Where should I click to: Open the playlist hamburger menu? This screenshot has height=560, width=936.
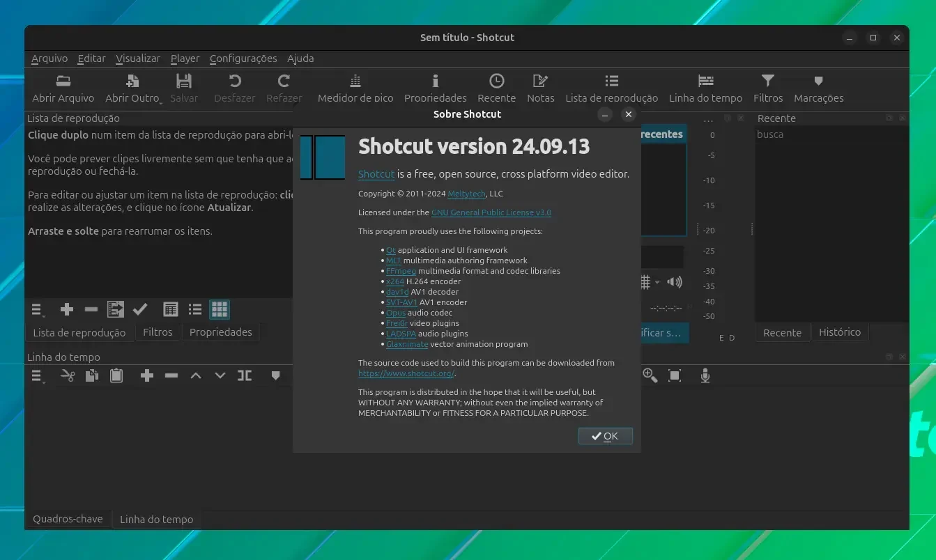(x=38, y=310)
